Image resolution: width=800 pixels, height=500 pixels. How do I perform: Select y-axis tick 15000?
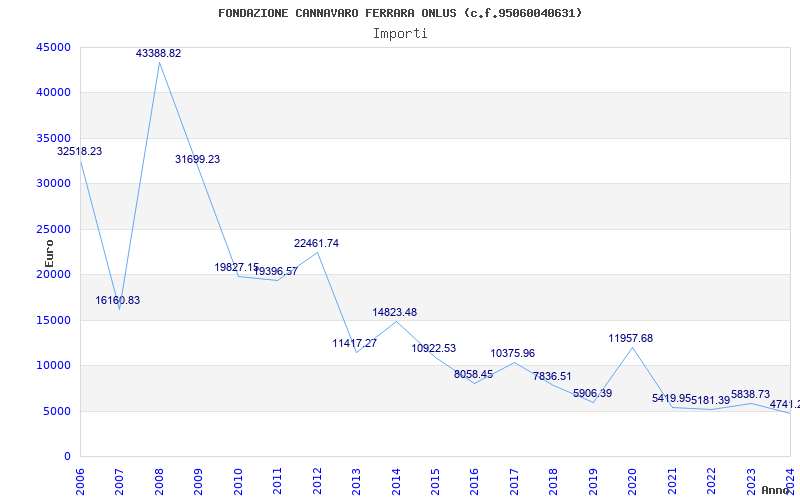point(53,320)
